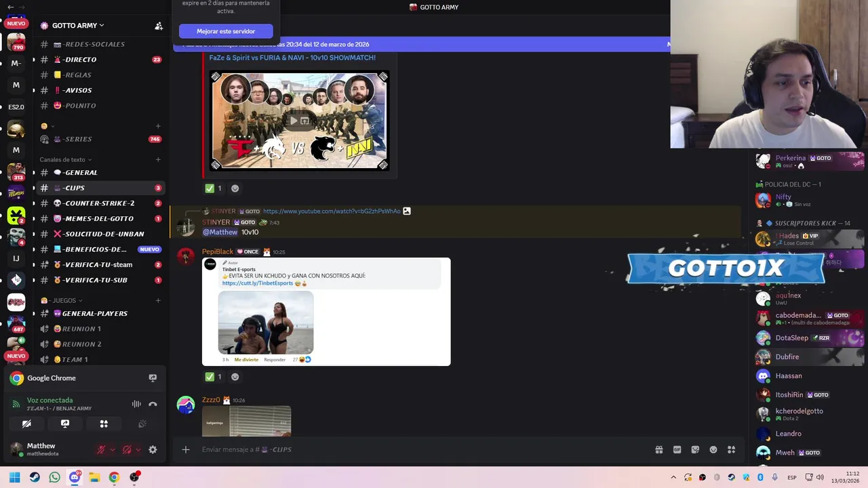Viewport: 868px width, 488px height.
Task: Add channel to JUEGOS category
Action: pos(158,300)
